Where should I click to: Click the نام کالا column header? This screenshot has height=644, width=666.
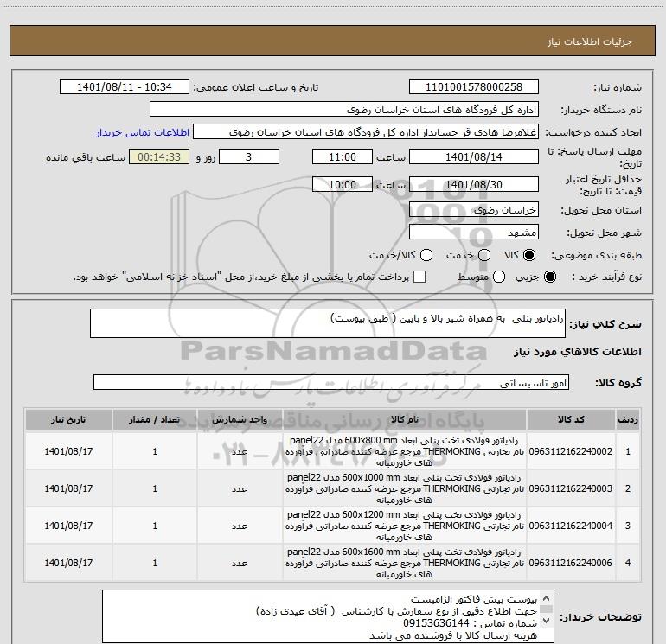click(x=405, y=419)
